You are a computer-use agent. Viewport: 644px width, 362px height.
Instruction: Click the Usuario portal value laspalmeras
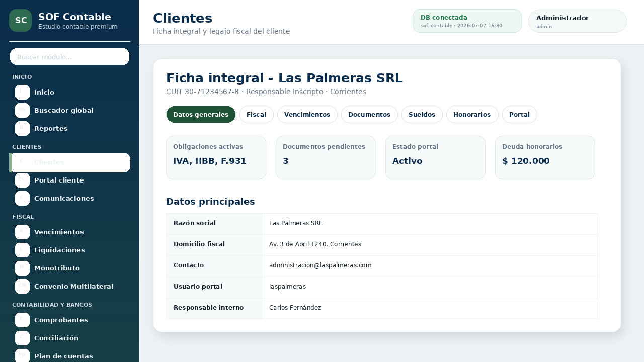pyautogui.click(x=287, y=287)
